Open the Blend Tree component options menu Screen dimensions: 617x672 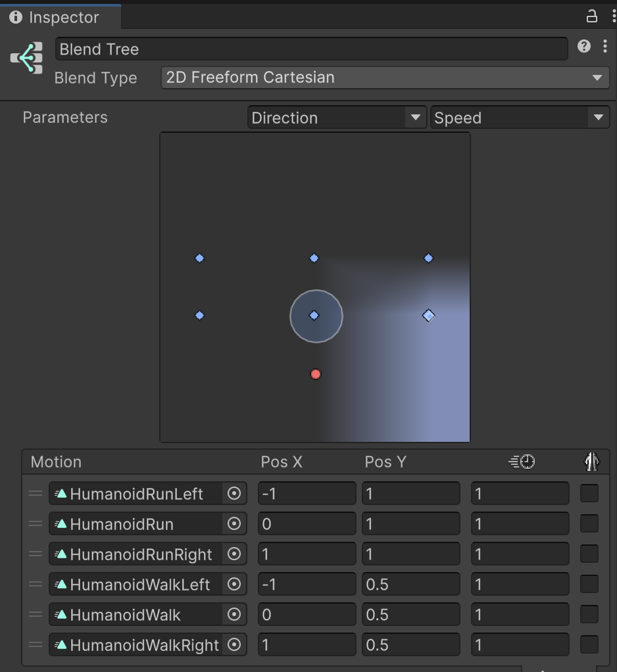tap(605, 46)
